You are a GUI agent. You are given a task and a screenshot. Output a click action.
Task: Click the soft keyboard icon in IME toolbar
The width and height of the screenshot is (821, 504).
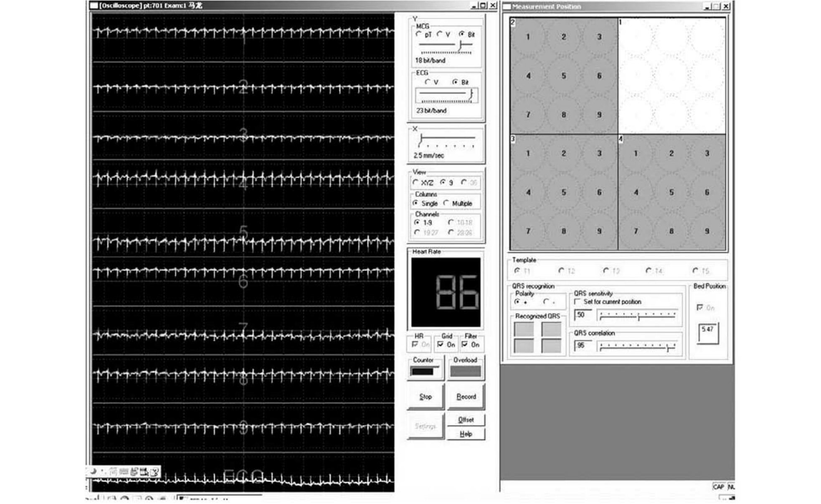pos(124,472)
